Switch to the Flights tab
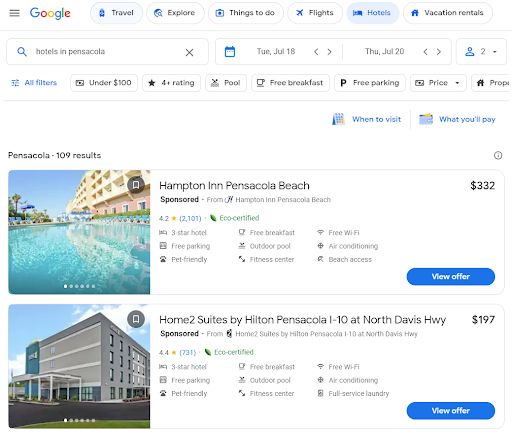This screenshot has height=434, width=512. [315, 13]
